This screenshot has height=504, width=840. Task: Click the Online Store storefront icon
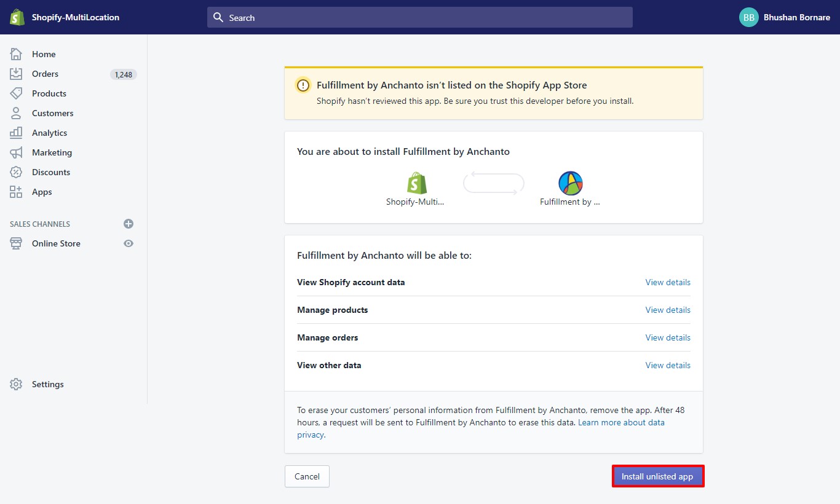click(x=16, y=243)
